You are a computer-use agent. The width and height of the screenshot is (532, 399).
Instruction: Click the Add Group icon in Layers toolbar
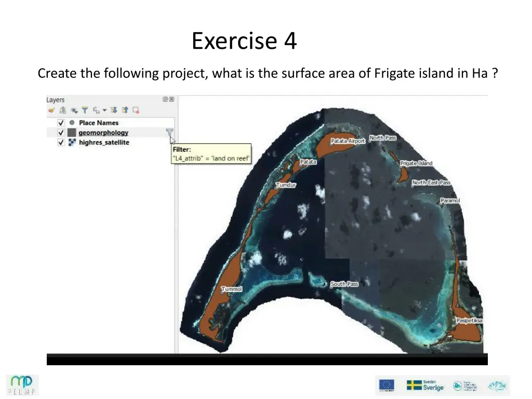tap(63, 110)
